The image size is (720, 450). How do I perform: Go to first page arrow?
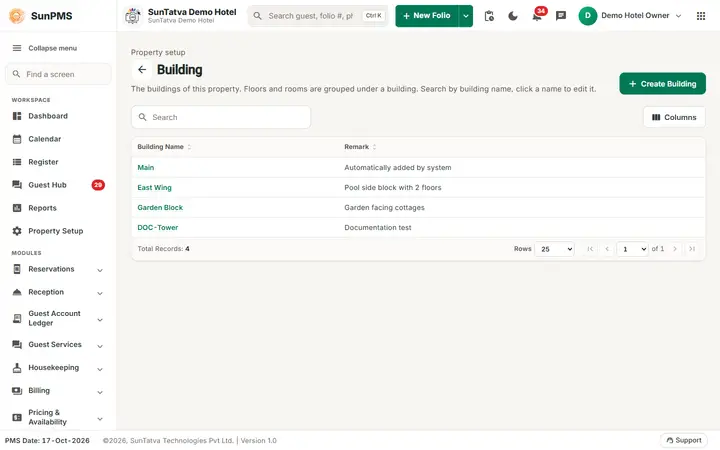coord(590,249)
